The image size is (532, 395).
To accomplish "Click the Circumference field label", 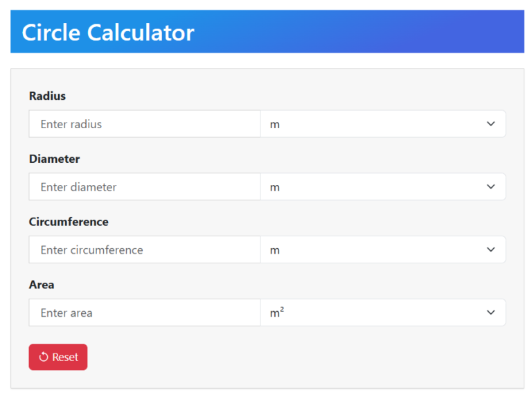I will [x=69, y=222].
